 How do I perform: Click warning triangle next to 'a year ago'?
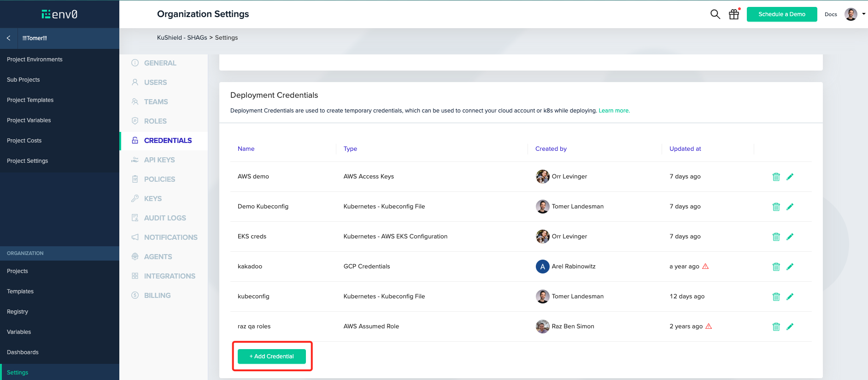(x=705, y=266)
